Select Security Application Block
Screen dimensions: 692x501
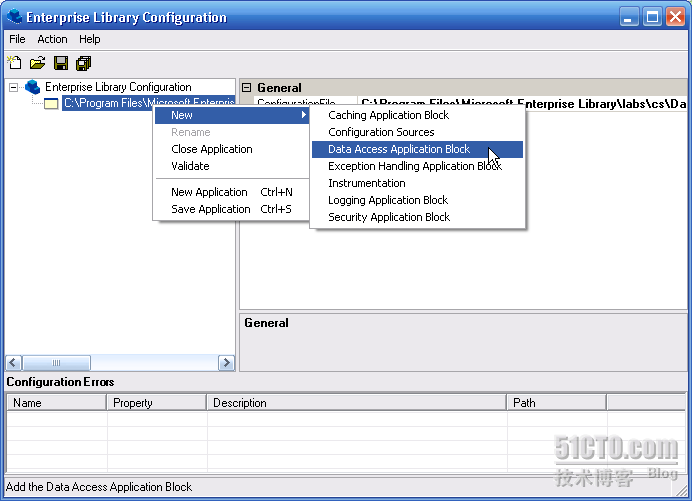coord(417,217)
